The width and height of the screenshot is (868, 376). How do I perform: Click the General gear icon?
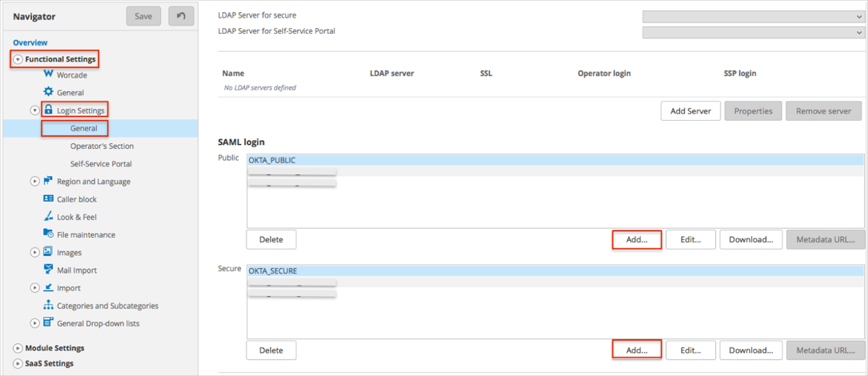click(x=48, y=92)
